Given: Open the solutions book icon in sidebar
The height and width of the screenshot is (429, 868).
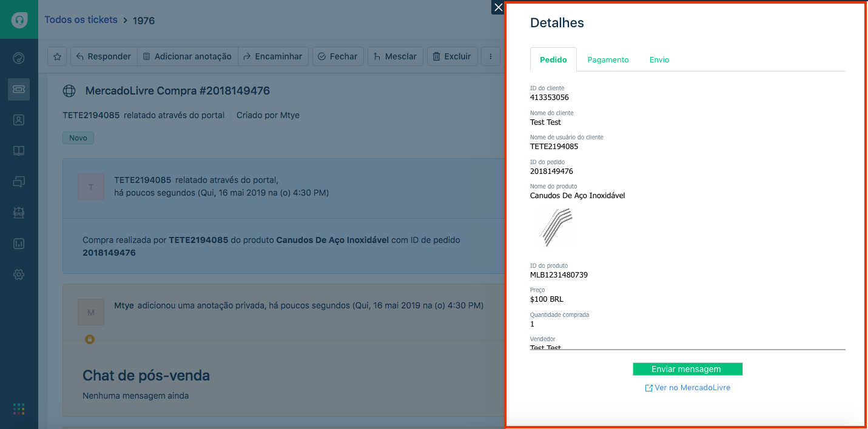Looking at the screenshot, I should (x=19, y=151).
